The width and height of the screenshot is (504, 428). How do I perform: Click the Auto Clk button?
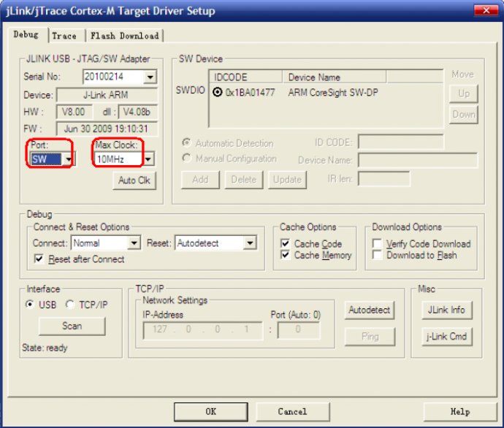tap(134, 180)
